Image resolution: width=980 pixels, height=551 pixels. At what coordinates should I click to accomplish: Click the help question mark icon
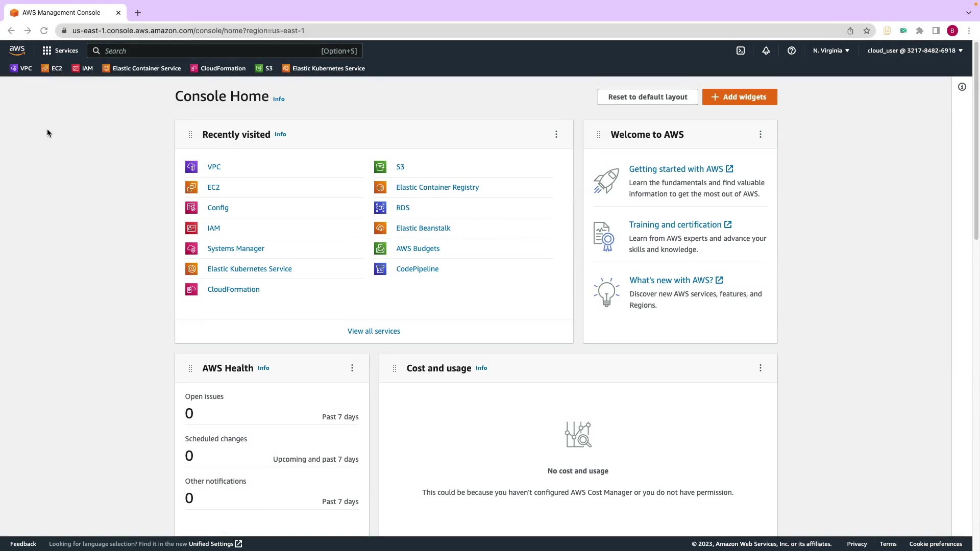click(x=792, y=51)
